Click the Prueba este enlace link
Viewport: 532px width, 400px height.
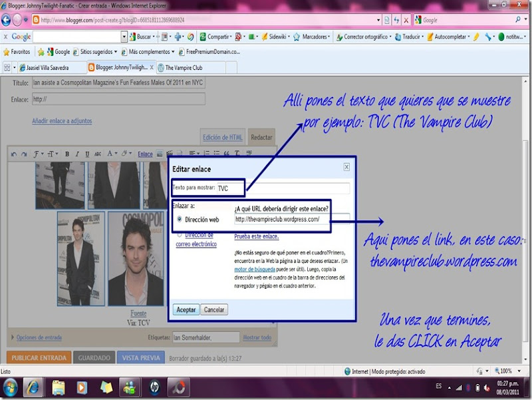[257, 236]
